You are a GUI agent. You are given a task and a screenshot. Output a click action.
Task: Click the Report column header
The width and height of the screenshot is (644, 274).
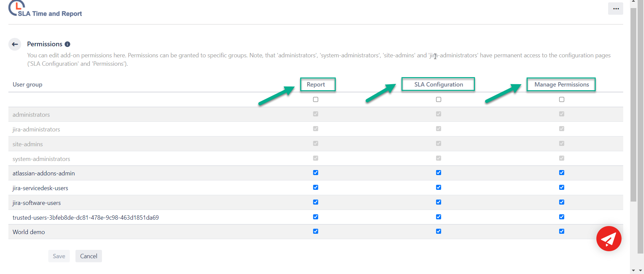point(316,85)
